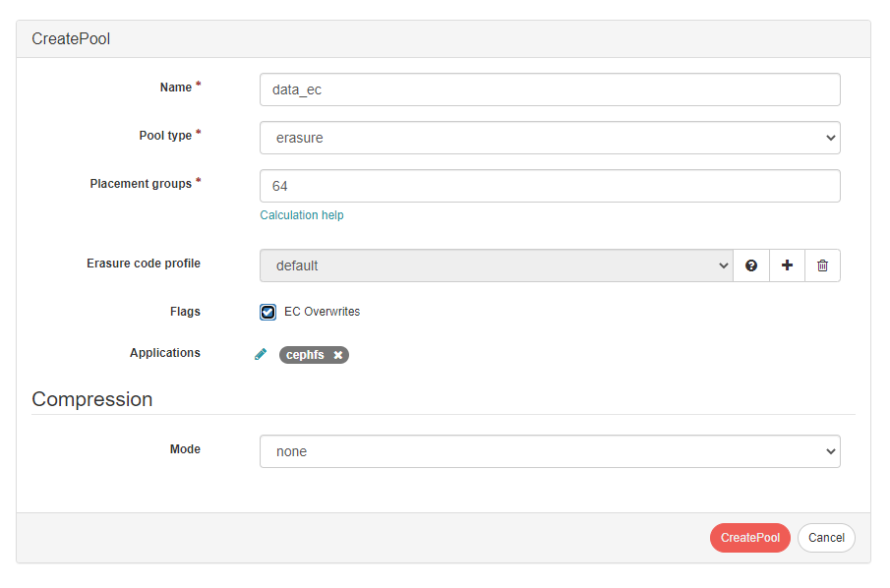Open the Pool type dropdown
The image size is (890, 588).
tap(550, 138)
